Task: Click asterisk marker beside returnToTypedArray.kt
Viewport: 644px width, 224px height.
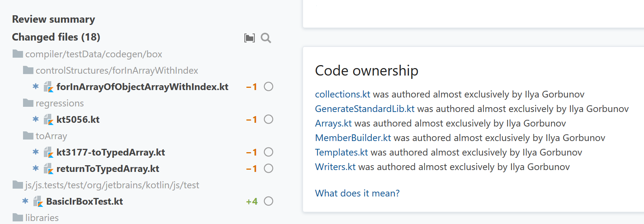Action: click(x=36, y=169)
